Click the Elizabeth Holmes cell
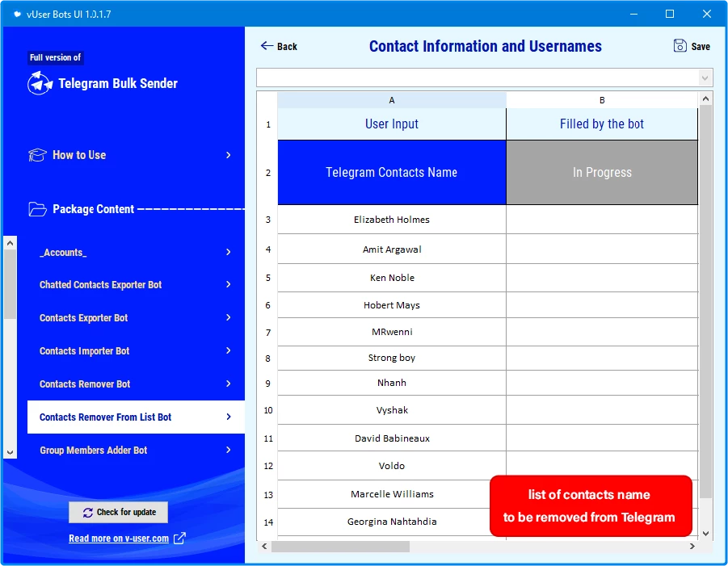 [392, 220]
